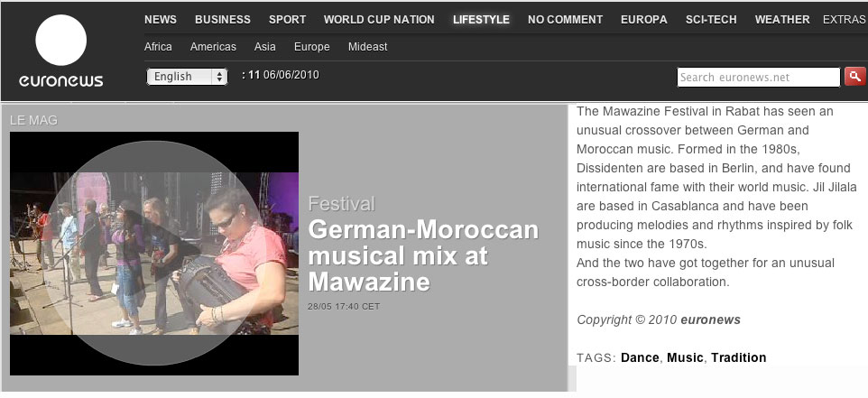The image size is (868, 398).
Task: Check the WEATHER section
Action: coord(782,19)
